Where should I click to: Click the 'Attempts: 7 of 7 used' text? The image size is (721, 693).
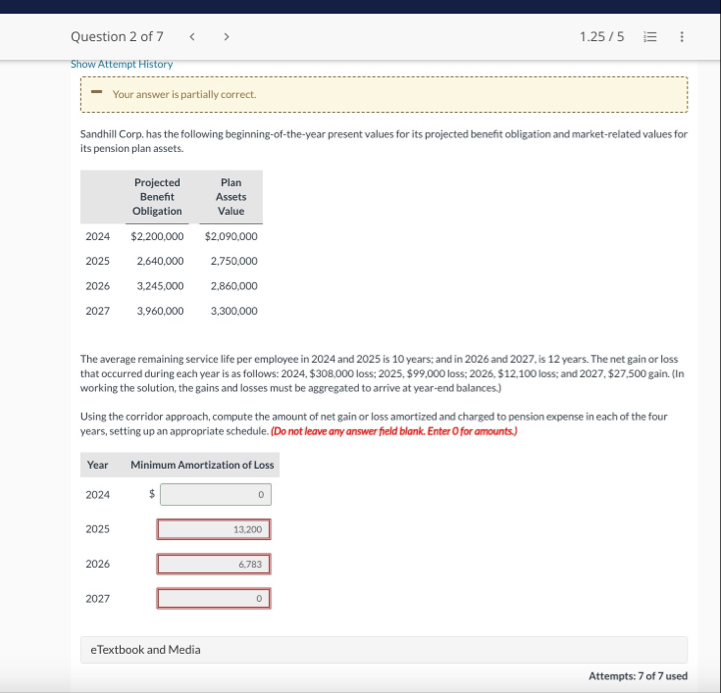(638, 676)
